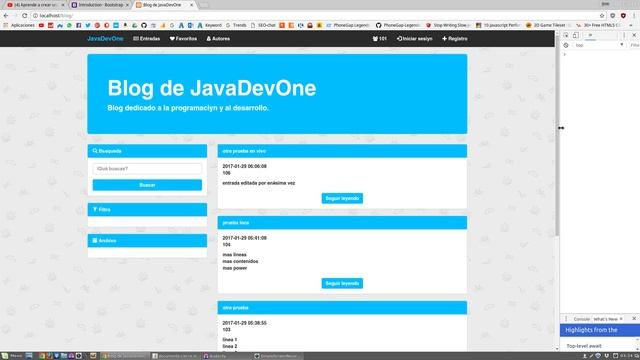The height and width of the screenshot is (360, 640).
Task: Bookmark this page with the star icon
Action: (x=602, y=16)
